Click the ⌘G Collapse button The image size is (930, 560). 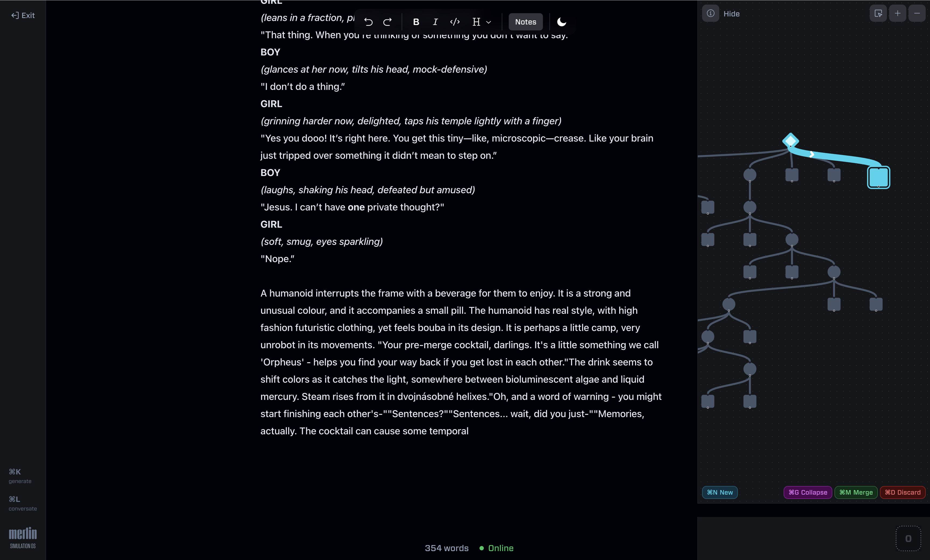pyautogui.click(x=808, y=492)
